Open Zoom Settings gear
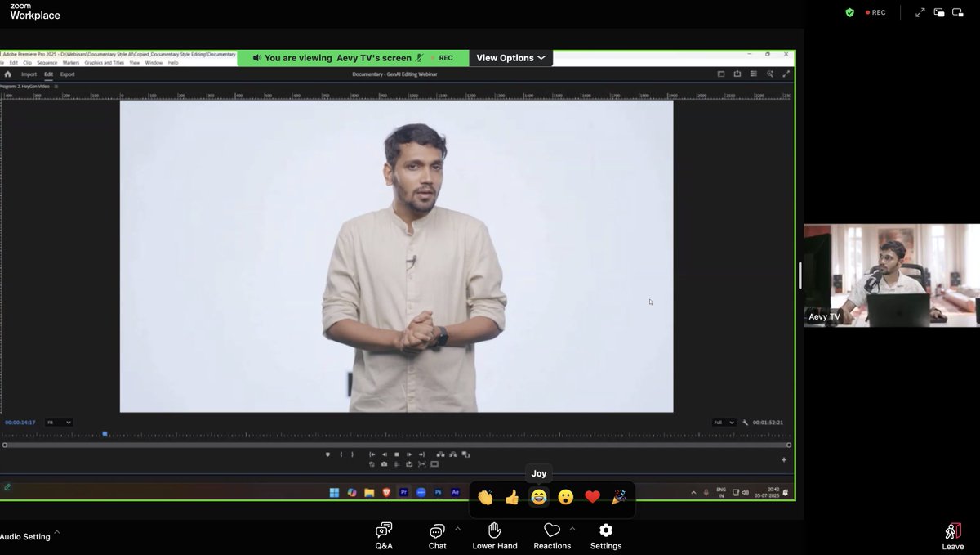The height and width of the screenshot is (555, 980). click(606, 536)
